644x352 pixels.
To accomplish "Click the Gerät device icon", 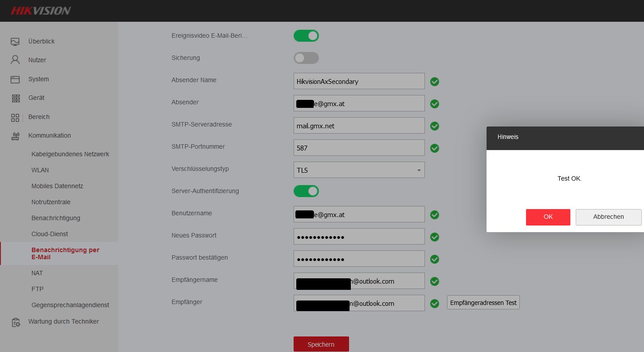I will point(15,98).
